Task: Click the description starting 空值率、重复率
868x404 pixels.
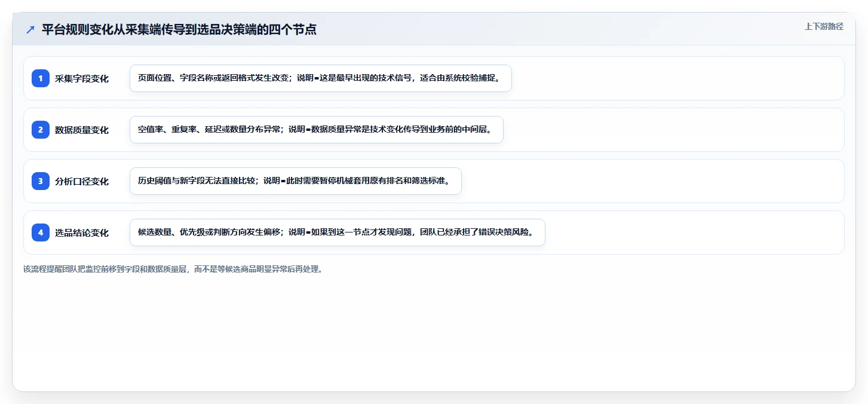Action: (x=317, y=130)
